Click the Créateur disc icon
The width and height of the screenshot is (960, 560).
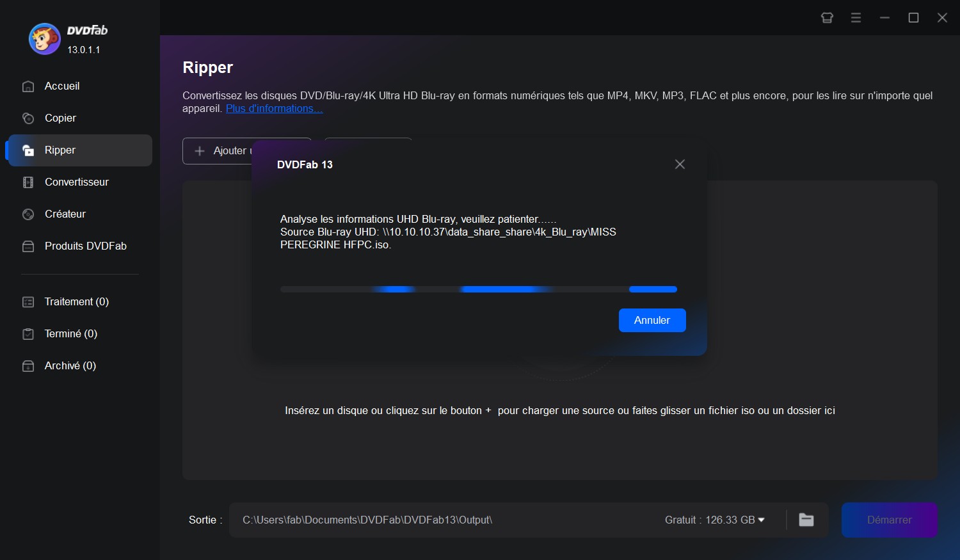coord(28,214)
